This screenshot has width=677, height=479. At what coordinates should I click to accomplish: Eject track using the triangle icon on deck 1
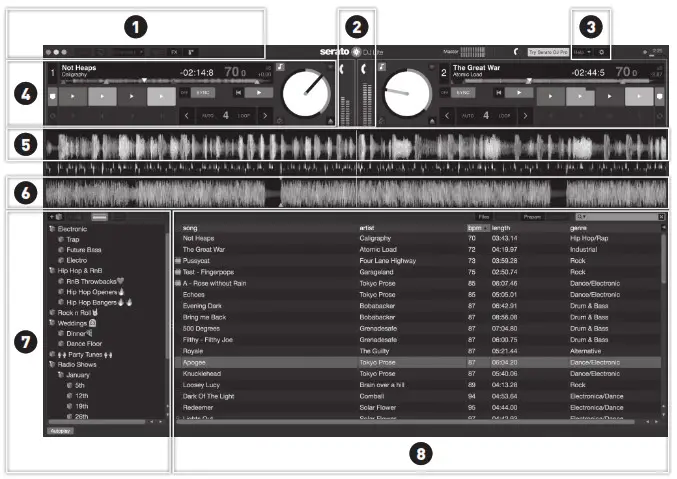tap(330, 121)
